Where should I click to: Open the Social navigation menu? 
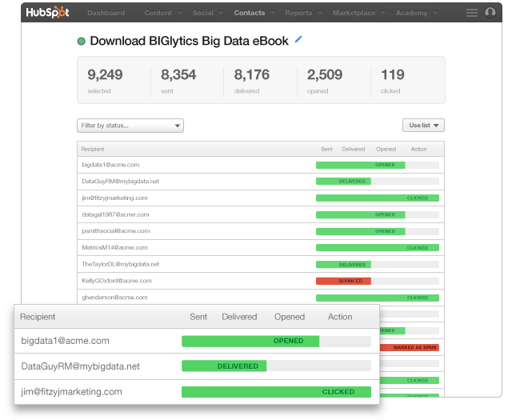(x=206, y=13)
